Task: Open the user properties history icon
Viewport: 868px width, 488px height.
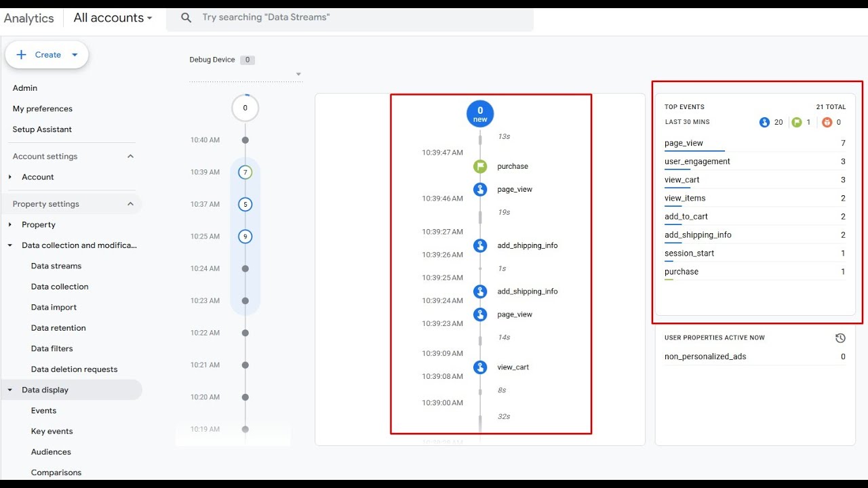Action: click(840, 338)
